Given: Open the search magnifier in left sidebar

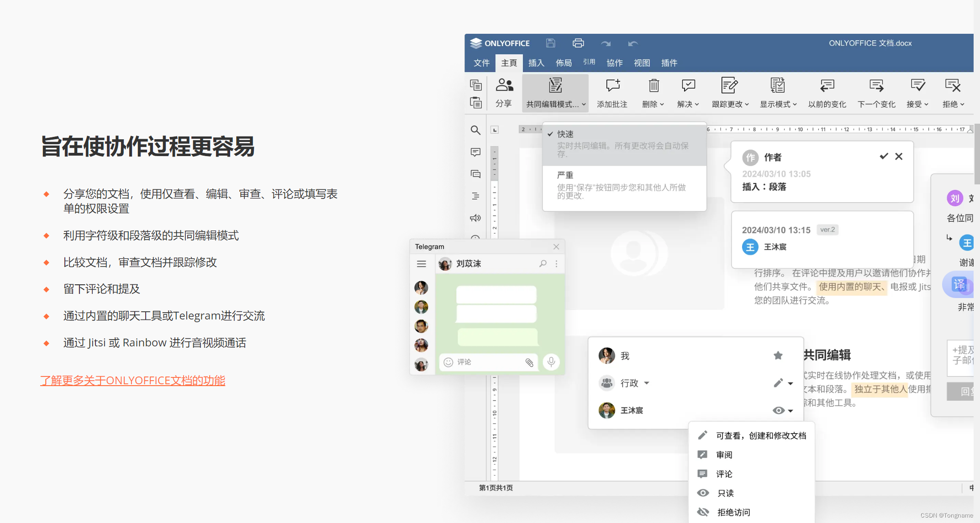Looking at the screenshot, I should click(475, 130).
